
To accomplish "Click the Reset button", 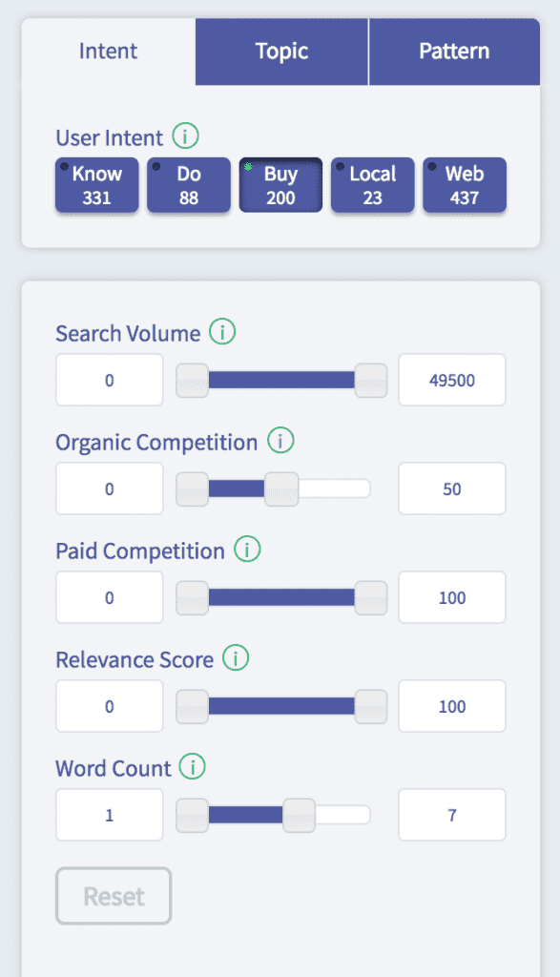I will (x=114, y=896).
